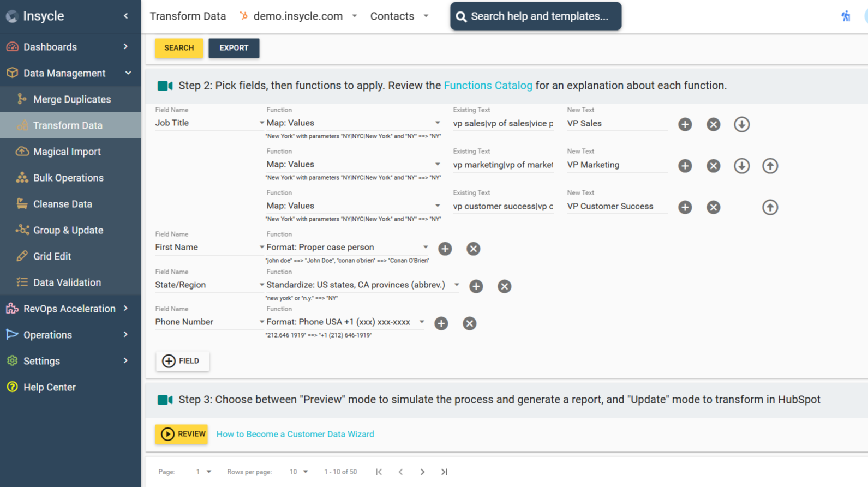Click the Export button
The width and height of the screenshot is (868, 488).
(234, 48)
